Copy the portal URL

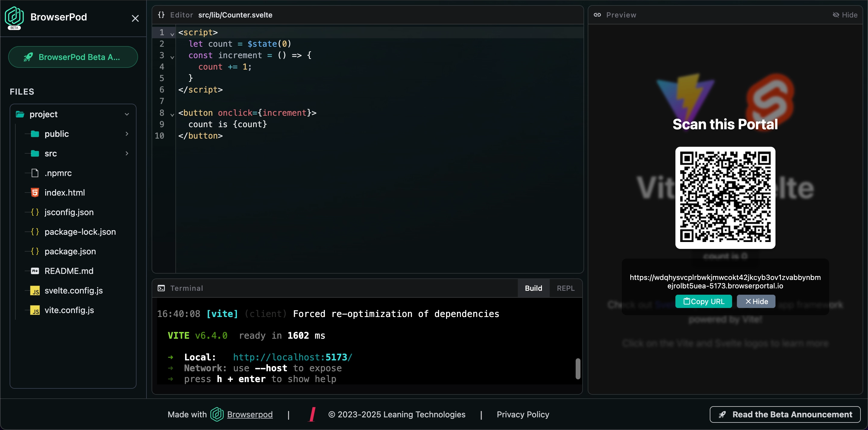point(703,301)
